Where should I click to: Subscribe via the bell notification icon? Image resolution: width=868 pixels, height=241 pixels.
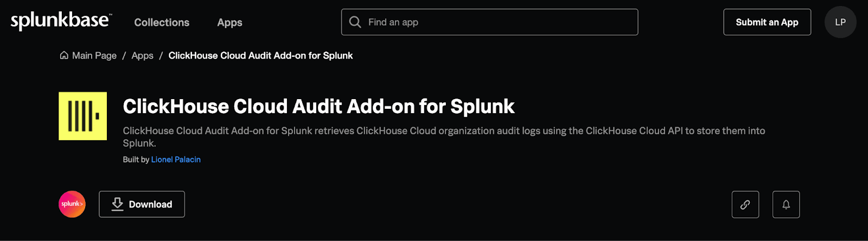coord(786,204)
